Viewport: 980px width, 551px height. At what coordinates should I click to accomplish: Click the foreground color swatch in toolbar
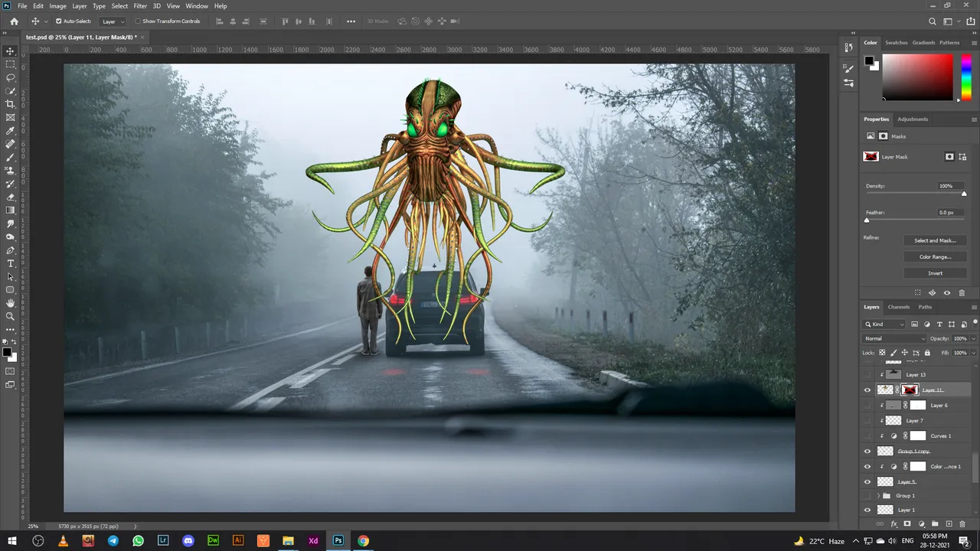(7, 353)
